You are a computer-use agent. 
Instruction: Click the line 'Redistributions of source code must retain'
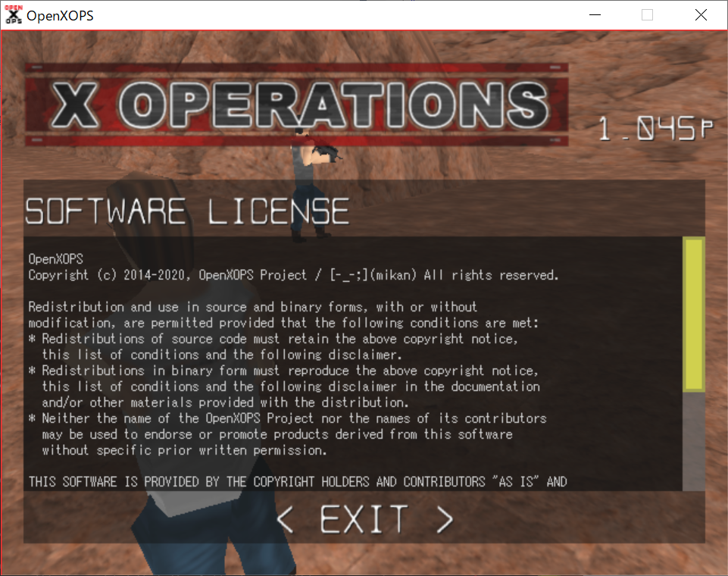point(273,339)
